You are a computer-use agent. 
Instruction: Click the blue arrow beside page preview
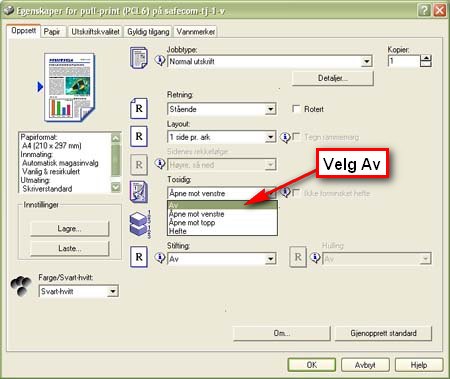tap(40, 87)
